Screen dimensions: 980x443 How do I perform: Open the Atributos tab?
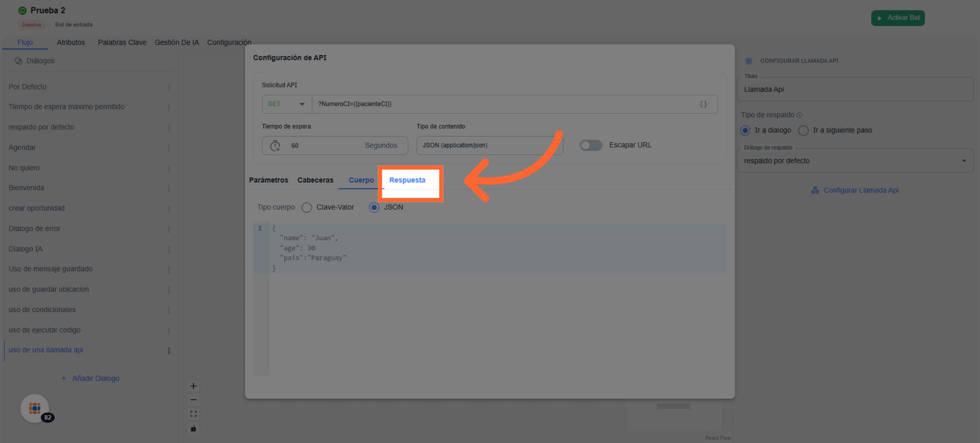pos(71,42)
